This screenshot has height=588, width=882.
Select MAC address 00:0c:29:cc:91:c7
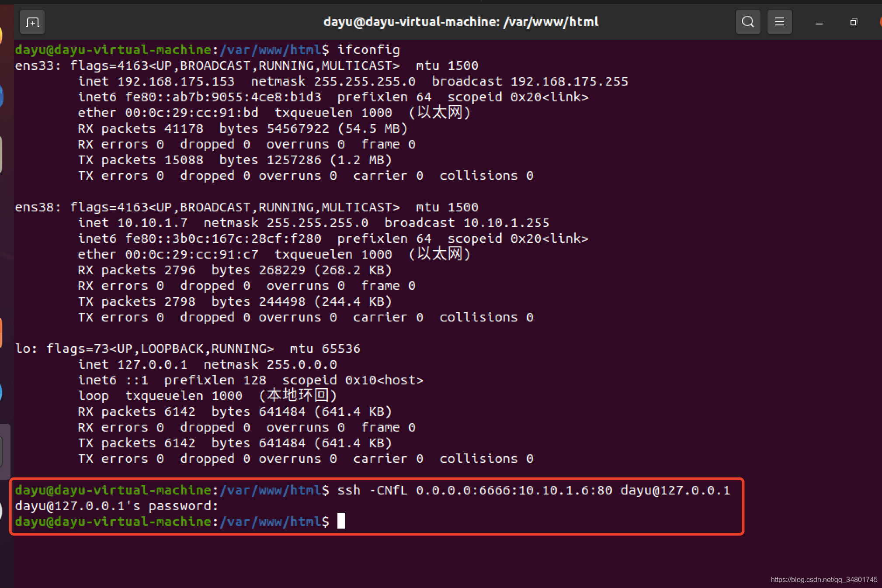pyautogui.click(x=191, y=254)
